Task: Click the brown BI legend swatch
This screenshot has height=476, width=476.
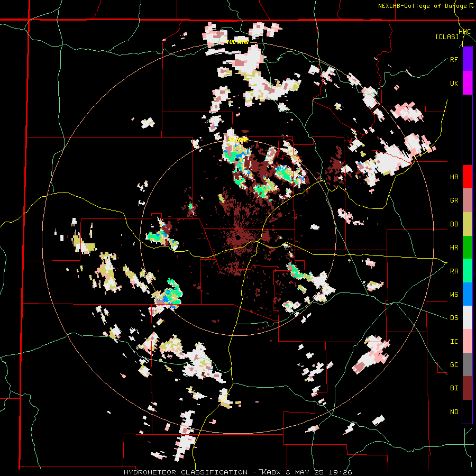Action: tap(467, 388)
